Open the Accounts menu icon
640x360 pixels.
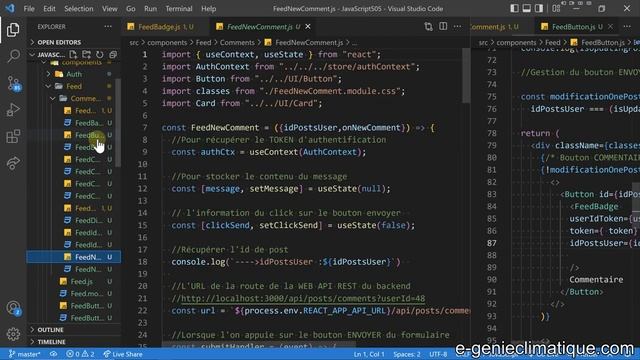(13, 308)
